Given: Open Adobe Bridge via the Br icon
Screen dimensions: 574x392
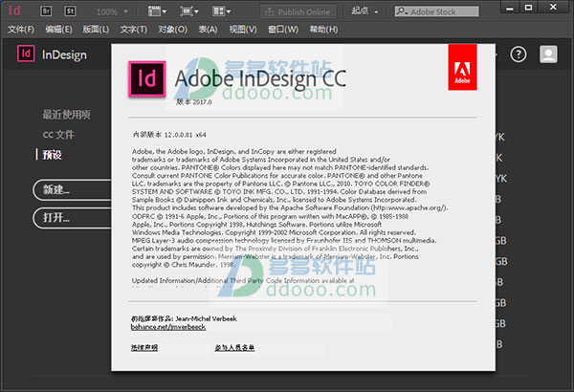Looking at the screenshot, I should coord(46,11).
